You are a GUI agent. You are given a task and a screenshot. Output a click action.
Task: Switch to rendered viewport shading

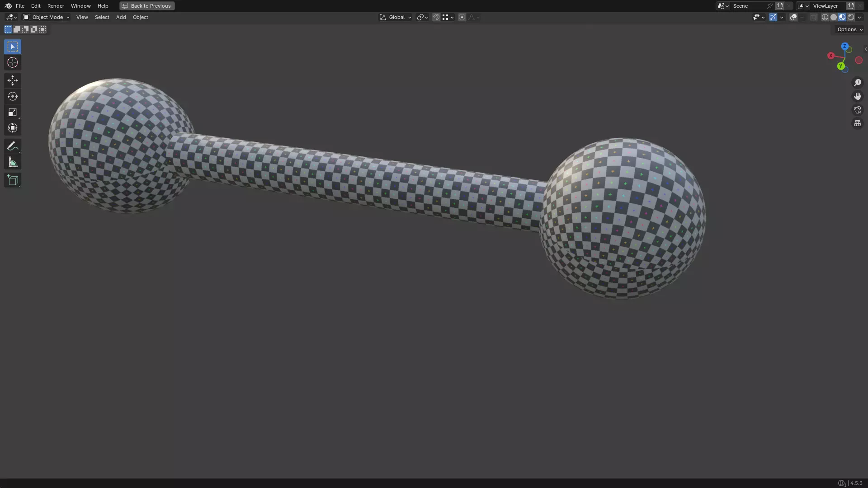point(851,17)
